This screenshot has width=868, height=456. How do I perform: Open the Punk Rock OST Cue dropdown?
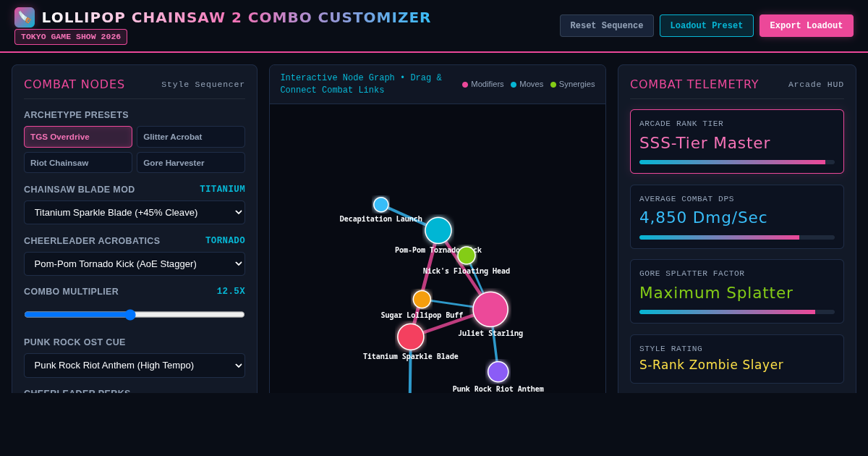(x=135, y=366)
